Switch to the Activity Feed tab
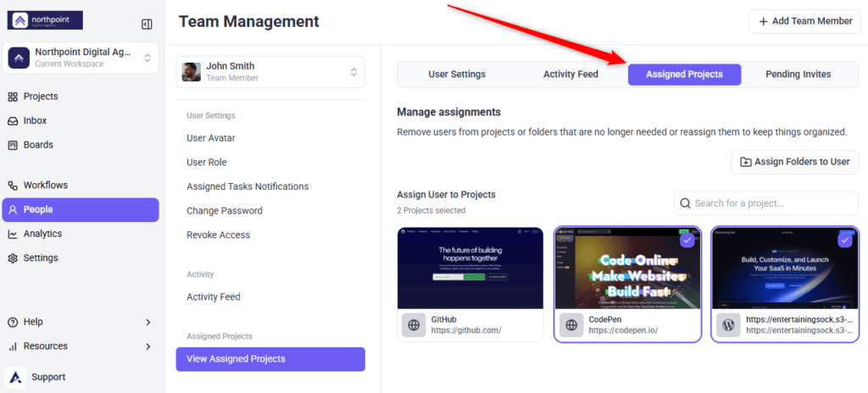868x393 pixels. click(570, 75)
